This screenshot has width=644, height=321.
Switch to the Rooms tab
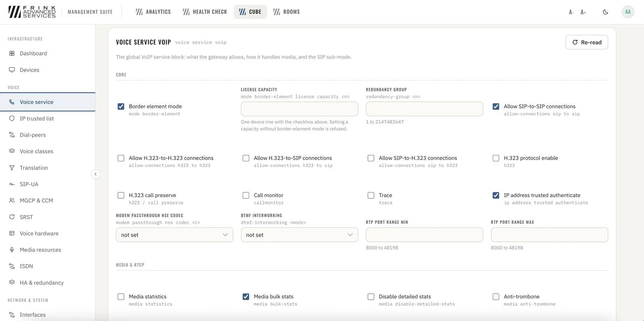coord(287,12)
